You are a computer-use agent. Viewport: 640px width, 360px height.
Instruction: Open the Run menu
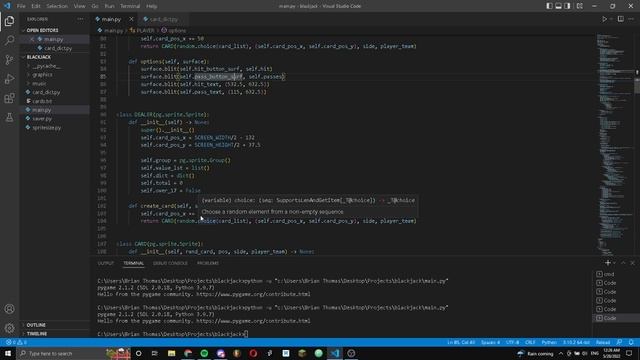[109, 6]
